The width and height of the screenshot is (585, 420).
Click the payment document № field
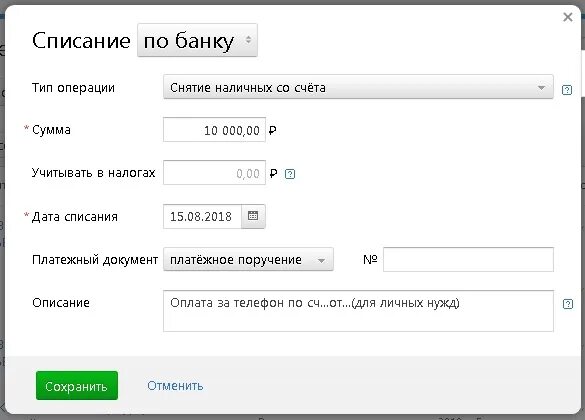click(468, 259)
